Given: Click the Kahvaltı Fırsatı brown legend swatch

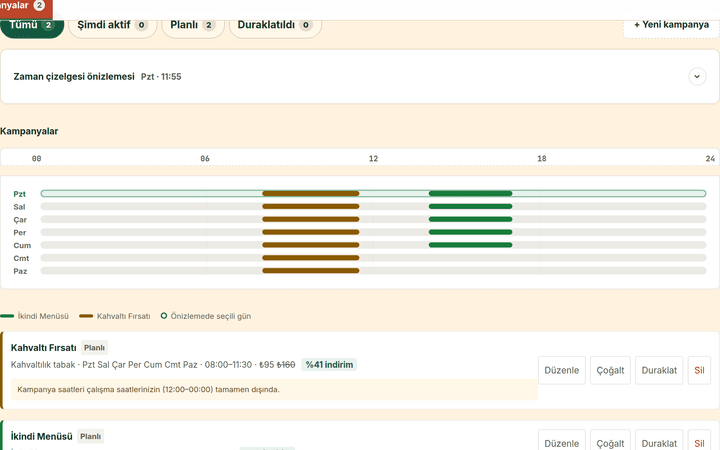Looking at the screenshot, I should [x=86, y=316].
